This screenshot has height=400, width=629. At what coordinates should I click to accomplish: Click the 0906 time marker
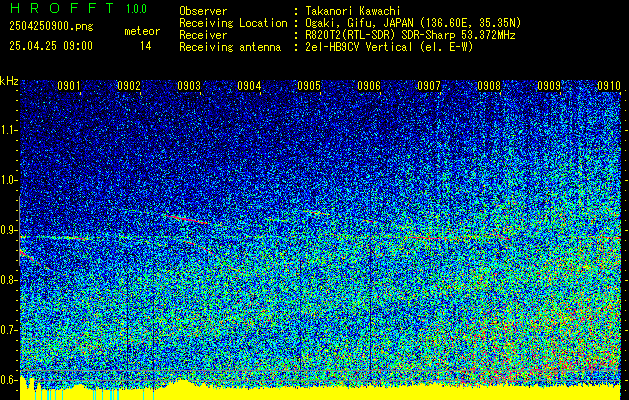coord(369,86)
